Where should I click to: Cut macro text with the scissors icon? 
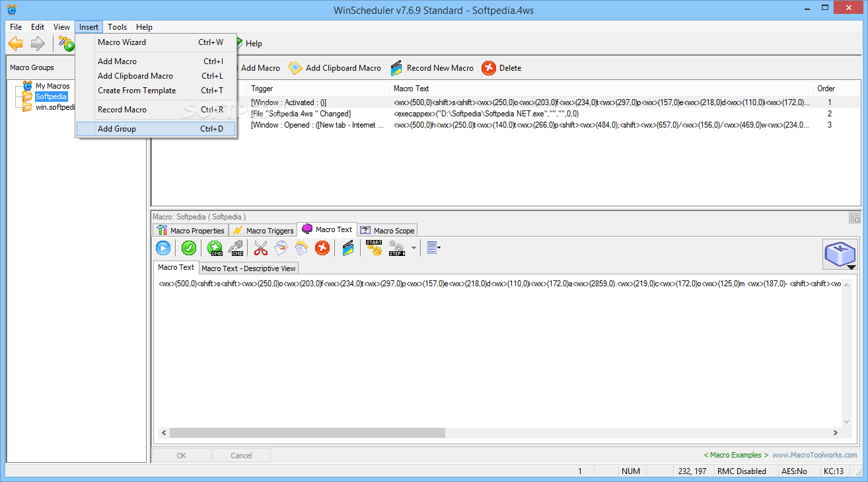coord(261,248)
